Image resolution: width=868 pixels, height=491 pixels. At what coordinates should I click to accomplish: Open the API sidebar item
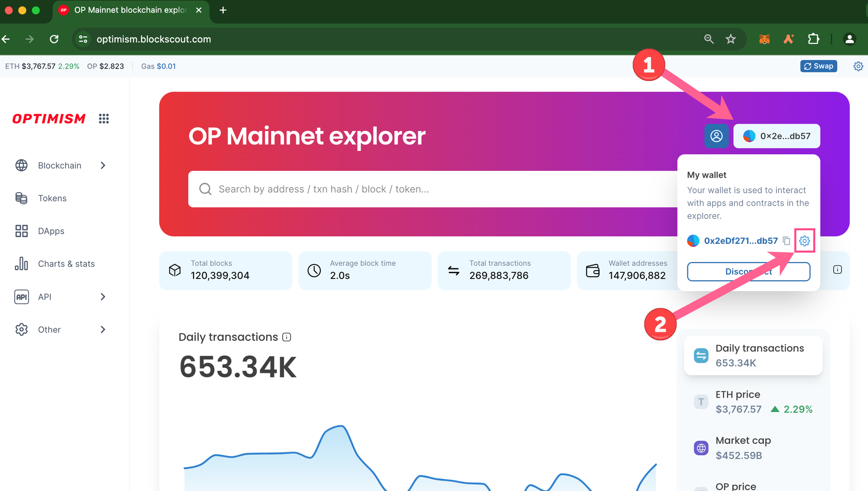(x=61, y=297)
